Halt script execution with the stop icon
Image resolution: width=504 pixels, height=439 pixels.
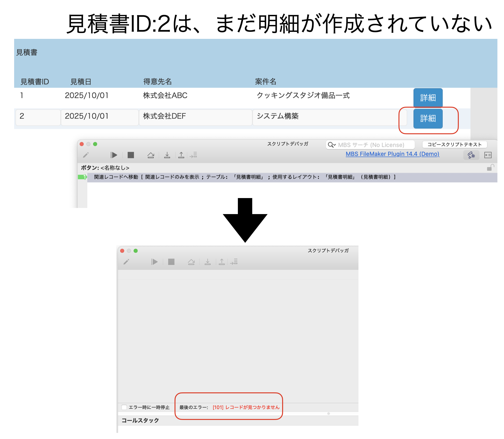point(131,155)
